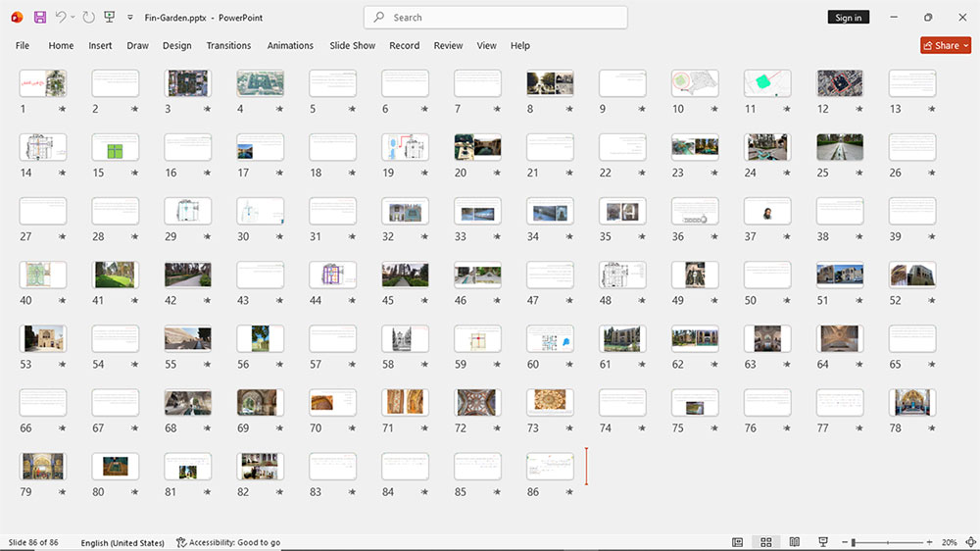Image resolution: width=980 pixels, height=551 pixels.
Task: Toggle Slide Sorter view button
Action: click(x=765, y=542)
